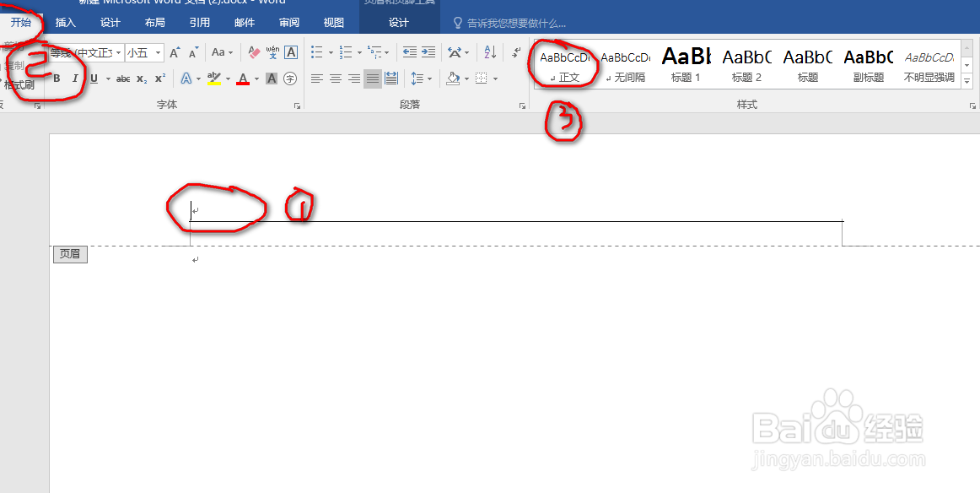Open font dialog launcher in 字体 group
Image resolution: width=980 pixels, height=493 pixels.
pyautogui.click(x=297, y=106)
